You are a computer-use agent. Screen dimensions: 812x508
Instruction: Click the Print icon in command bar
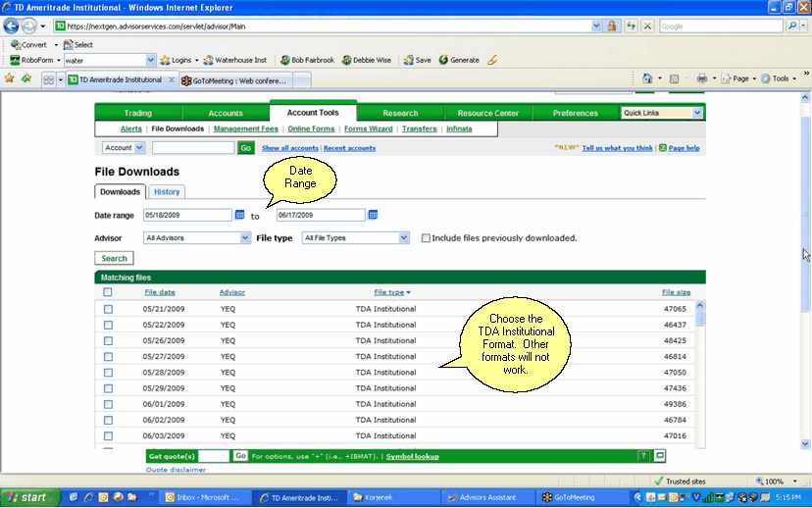(702, 78)
